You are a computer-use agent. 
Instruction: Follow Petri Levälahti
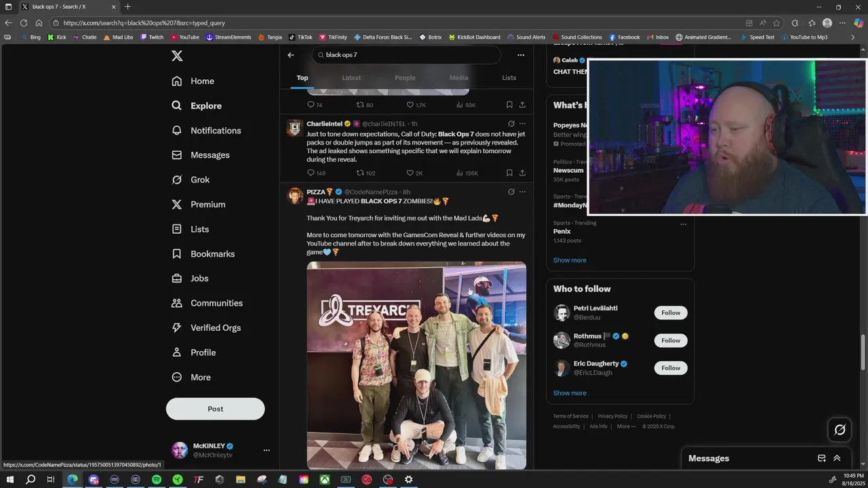pos(671,312)
